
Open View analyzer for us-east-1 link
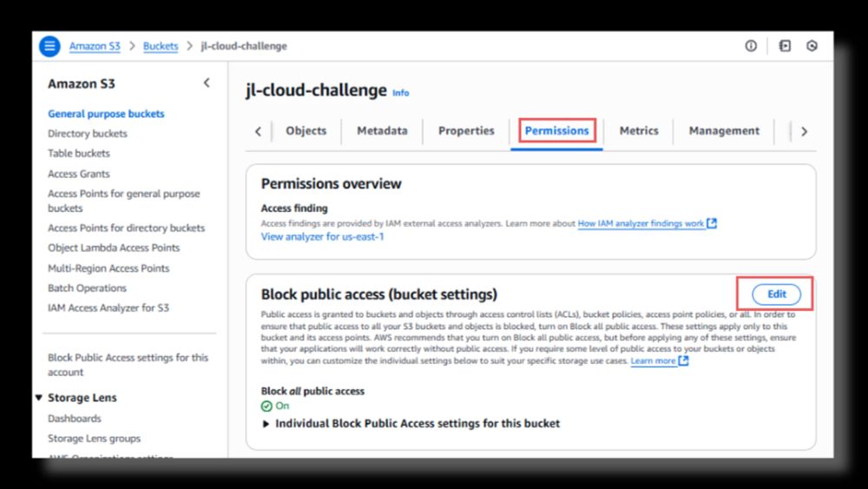[x=322, y=236]
